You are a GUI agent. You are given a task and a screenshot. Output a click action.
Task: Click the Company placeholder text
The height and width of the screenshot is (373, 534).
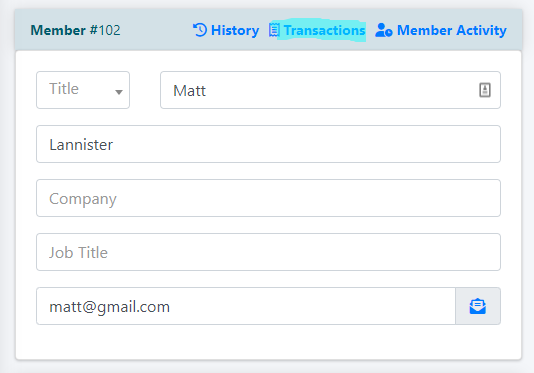(83, 199)
